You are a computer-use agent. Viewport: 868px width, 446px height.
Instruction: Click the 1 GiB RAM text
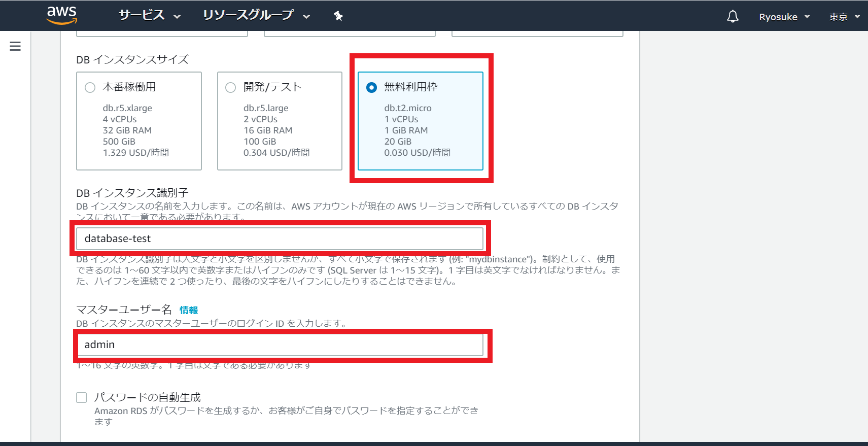(x=406, y=130)
